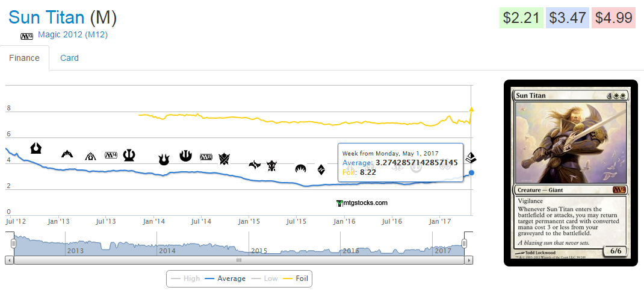Image resolution: width=644 pixels, height=296 pixels.
Task: Click the M14 set icon on chart
Action: pos(111,156)
